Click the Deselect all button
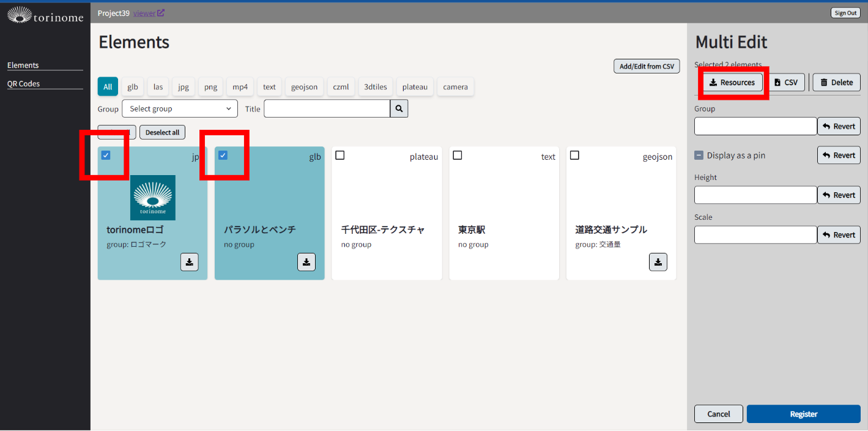 pos(162,132)
